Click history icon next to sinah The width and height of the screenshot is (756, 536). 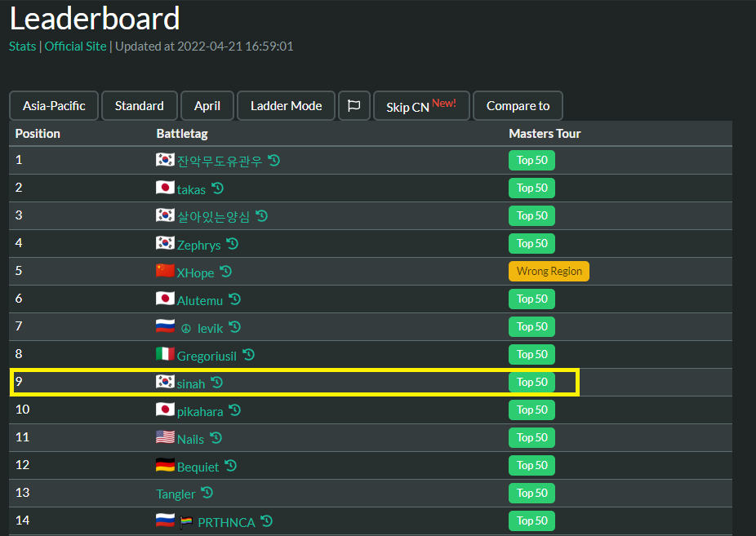[x=216, y=383]
